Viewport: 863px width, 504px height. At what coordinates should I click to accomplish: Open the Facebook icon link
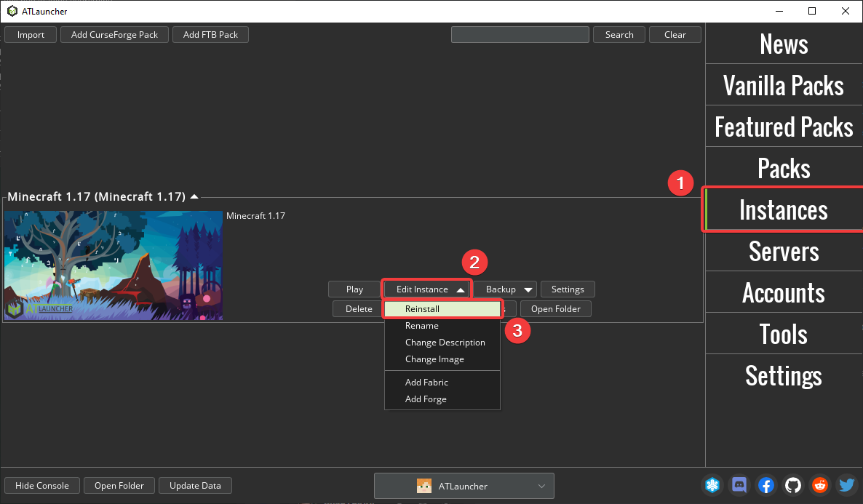point(766,485)
